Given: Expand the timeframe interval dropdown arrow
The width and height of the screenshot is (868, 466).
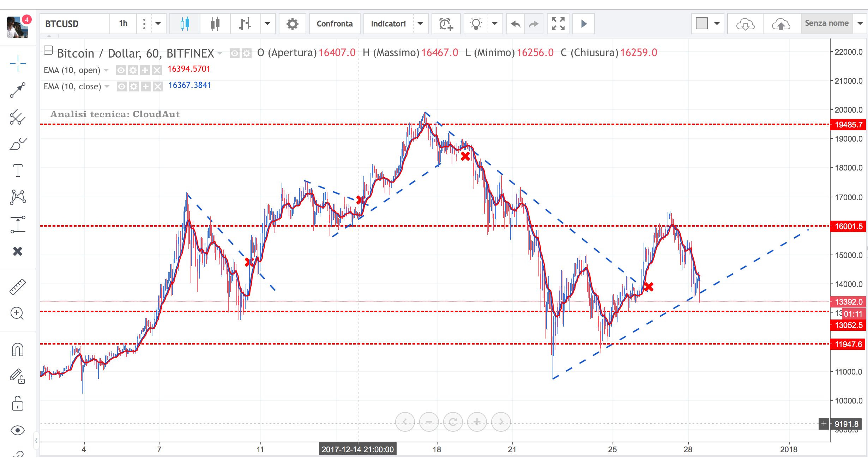Looking at the screenshot, I should [158, 24].
